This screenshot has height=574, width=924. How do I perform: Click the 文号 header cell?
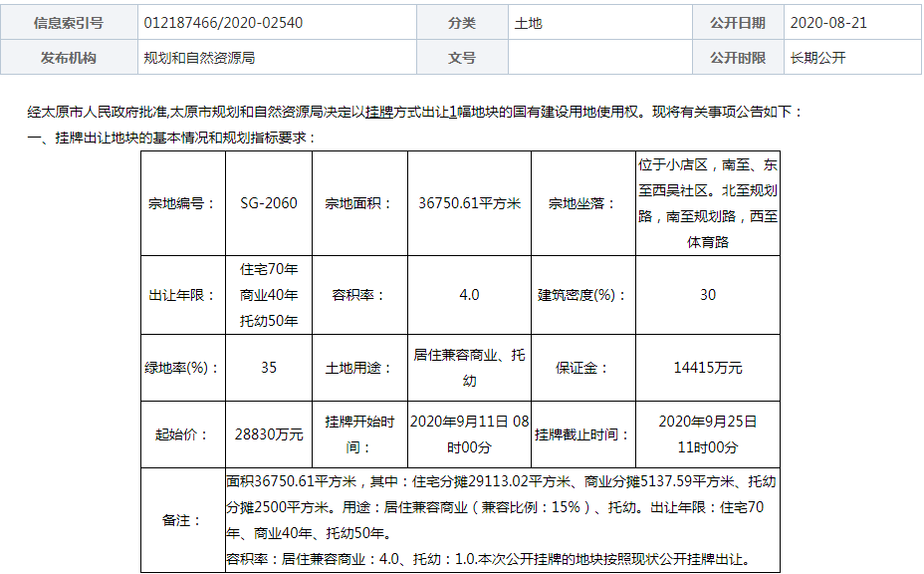[462, 57]
